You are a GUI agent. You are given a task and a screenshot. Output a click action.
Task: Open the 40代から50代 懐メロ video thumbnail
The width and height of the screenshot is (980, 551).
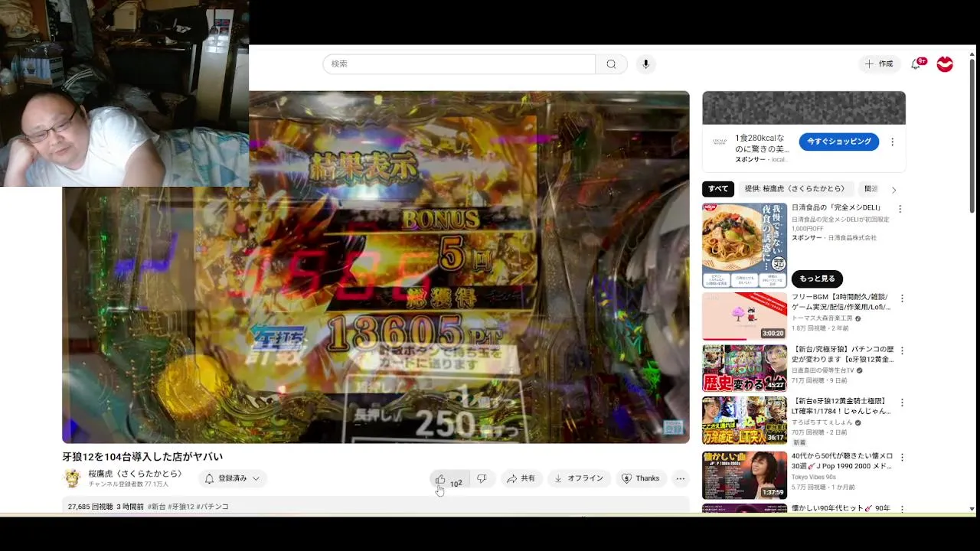(x=744, y=475)
